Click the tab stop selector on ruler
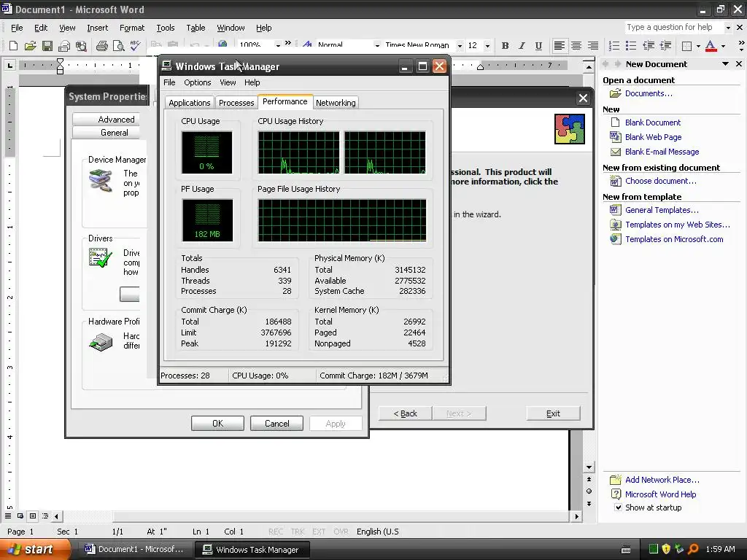 click(9, 65)
